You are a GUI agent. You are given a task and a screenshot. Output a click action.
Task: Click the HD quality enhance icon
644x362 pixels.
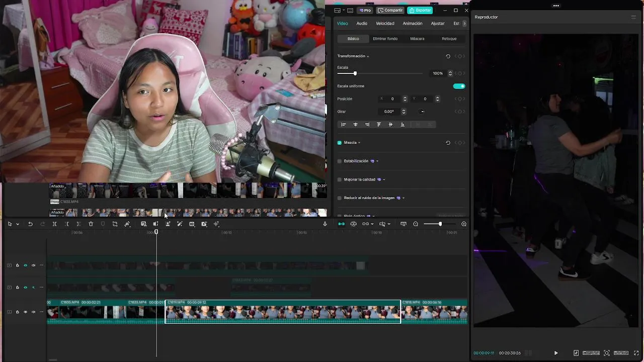192,224
